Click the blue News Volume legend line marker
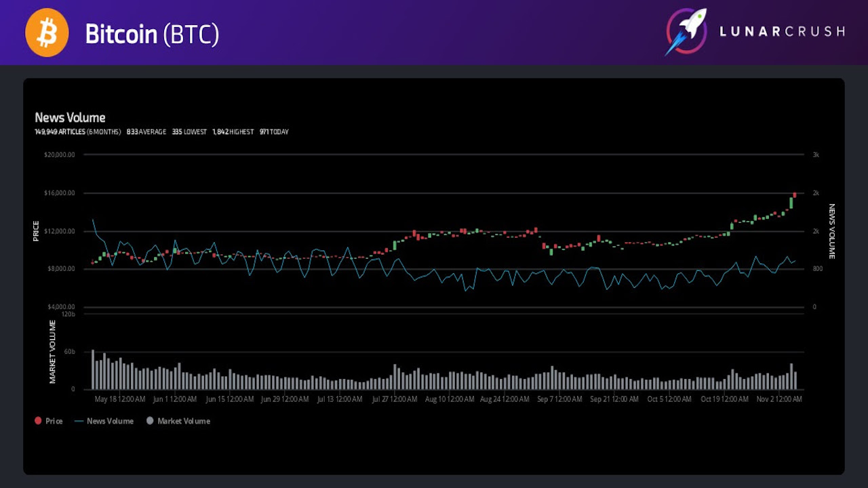The height and width of the screenshot is (488, 868). pos(79,421)
